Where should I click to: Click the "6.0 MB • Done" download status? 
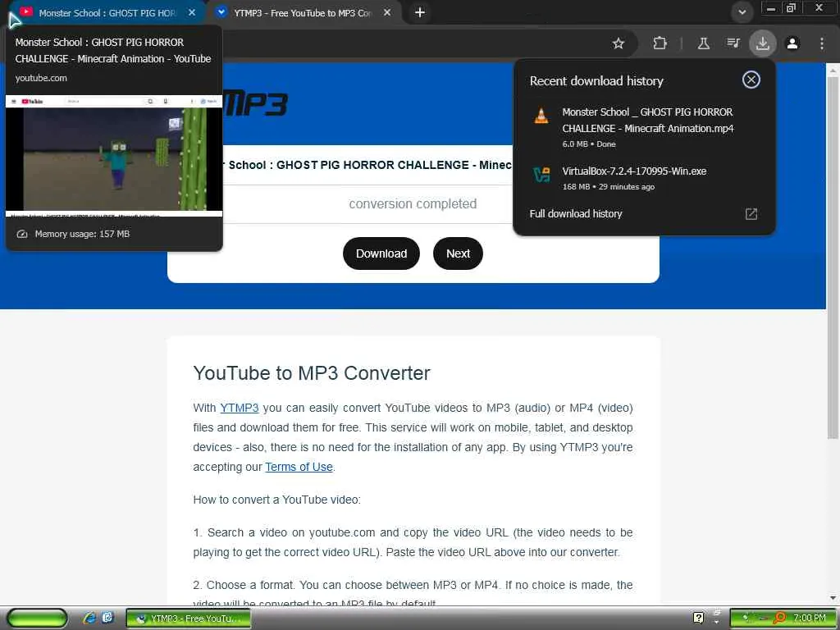589,144
